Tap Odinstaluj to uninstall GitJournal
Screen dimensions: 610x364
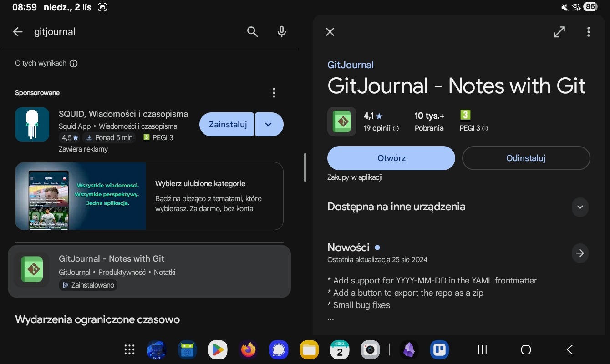tap(526, 158)
